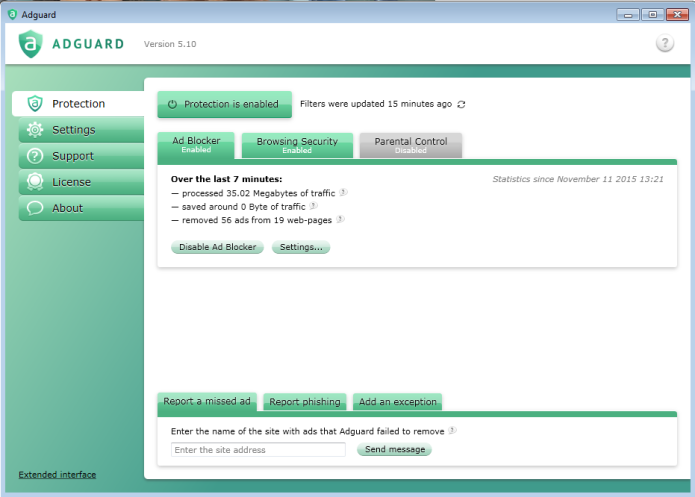The height and width of the screenshot is (497, 695).
Task: Click 'removed 56 ads from 19 web-pages' line
Action: (257, 220)
